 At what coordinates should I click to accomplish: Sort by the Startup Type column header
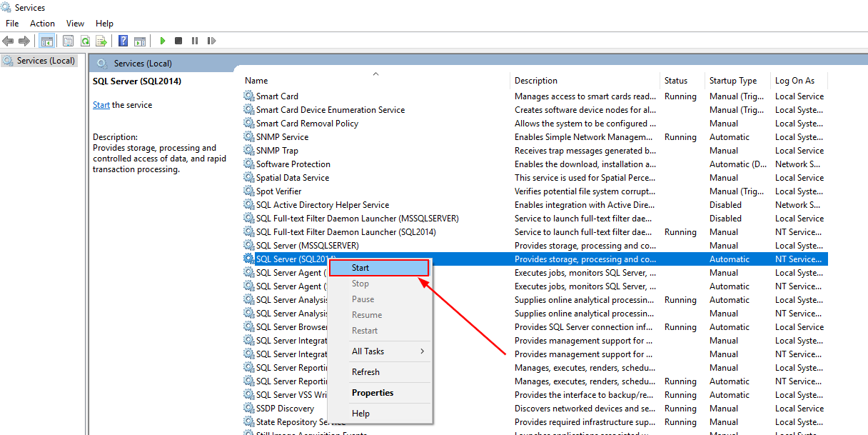pyautogui.click(x=737, y=81)
